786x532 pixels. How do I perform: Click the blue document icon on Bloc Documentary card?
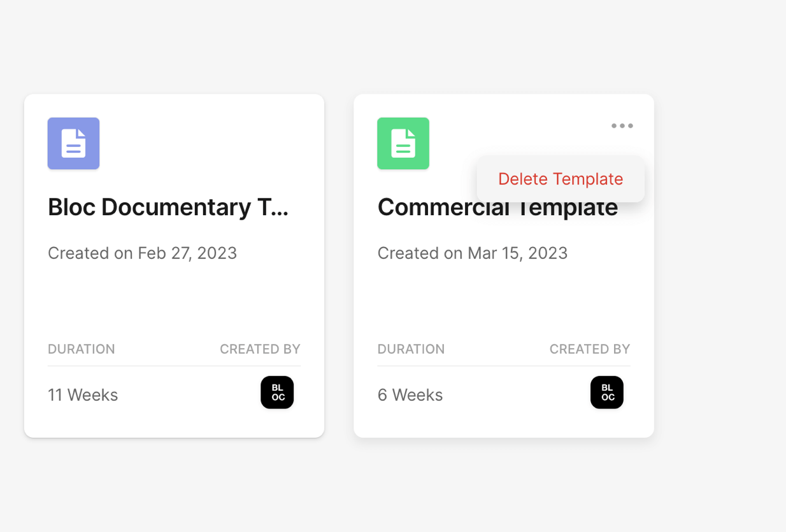coord(73,143)
